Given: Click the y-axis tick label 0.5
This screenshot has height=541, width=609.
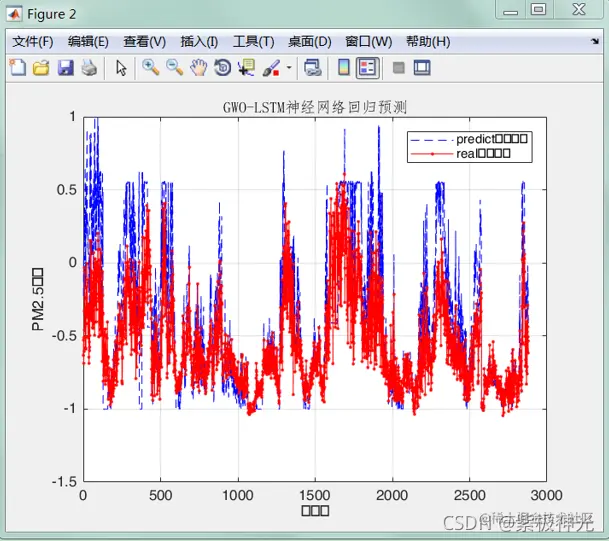Looking at the screenshot, I should 67,190.
